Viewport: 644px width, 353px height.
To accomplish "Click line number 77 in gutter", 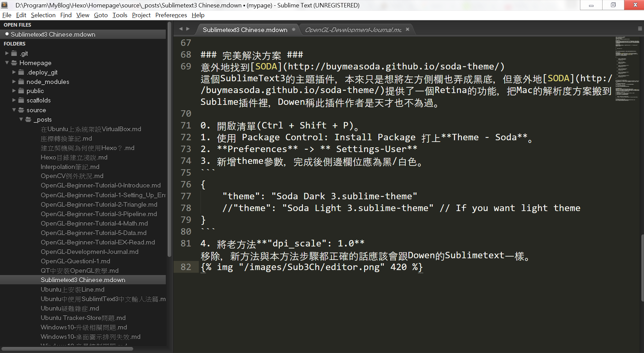I will click(x=186, y=196).
